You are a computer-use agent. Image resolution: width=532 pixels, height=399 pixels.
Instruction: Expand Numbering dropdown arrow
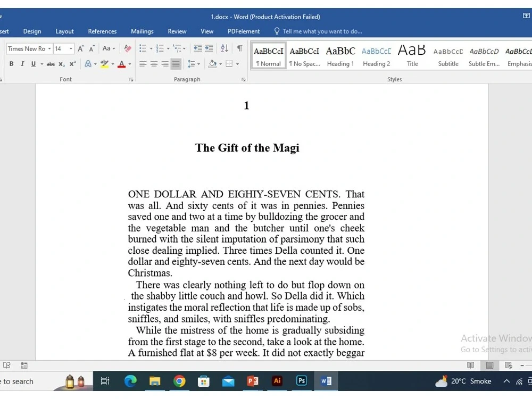pyautogui.click(x=168, y=48)
